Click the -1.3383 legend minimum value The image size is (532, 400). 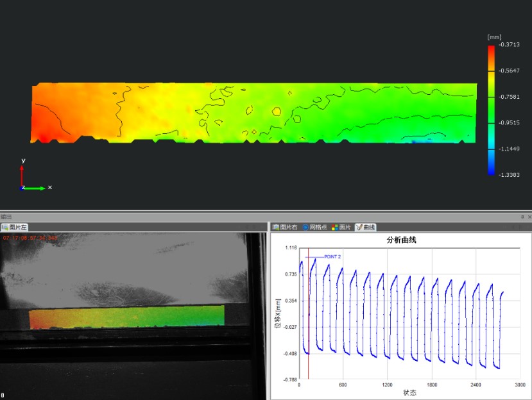[509, 175]
